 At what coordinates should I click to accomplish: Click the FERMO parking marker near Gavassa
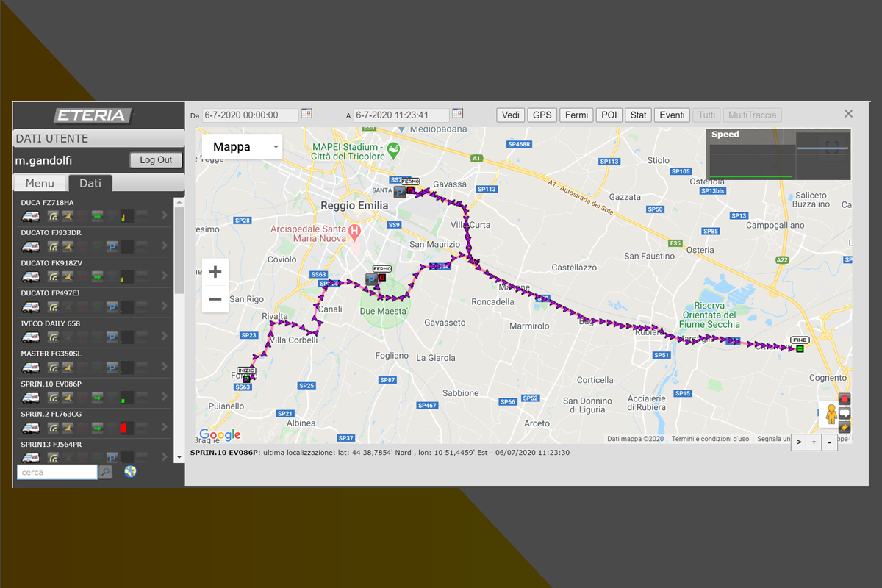[400, 192]
